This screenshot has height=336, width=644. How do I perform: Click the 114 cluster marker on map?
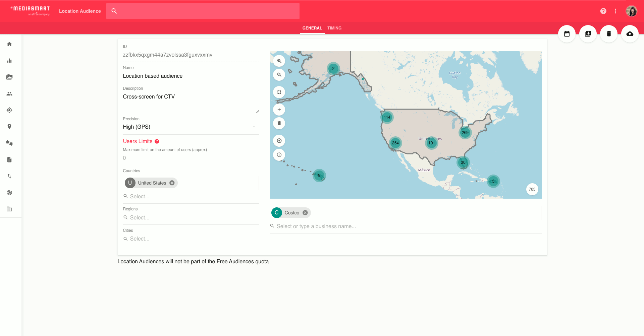click(387, 117)
